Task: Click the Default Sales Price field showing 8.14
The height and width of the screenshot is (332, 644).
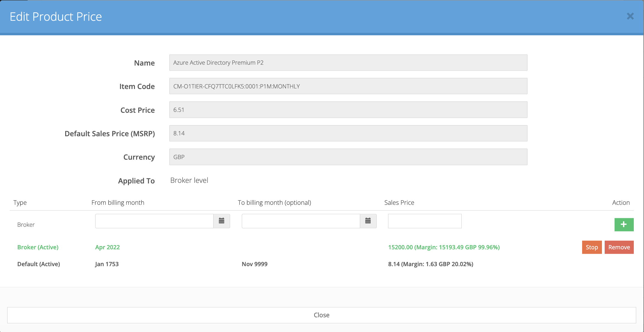Action: (348, 133)
